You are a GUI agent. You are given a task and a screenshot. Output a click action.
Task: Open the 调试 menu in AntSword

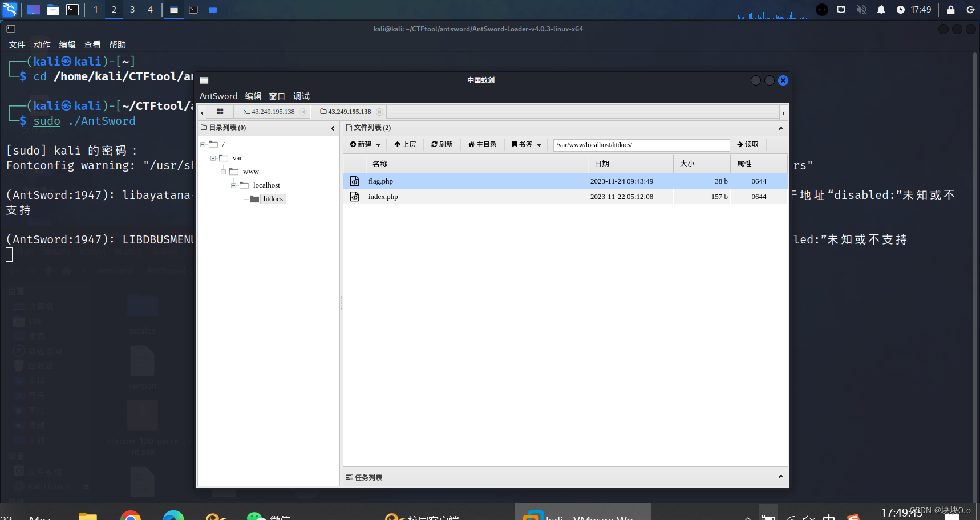[301, 96]
